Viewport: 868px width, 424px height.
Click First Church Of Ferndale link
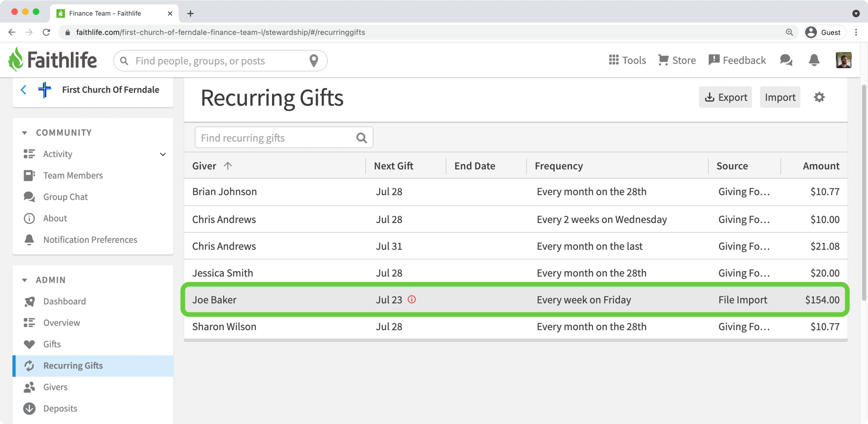(110, 90)
